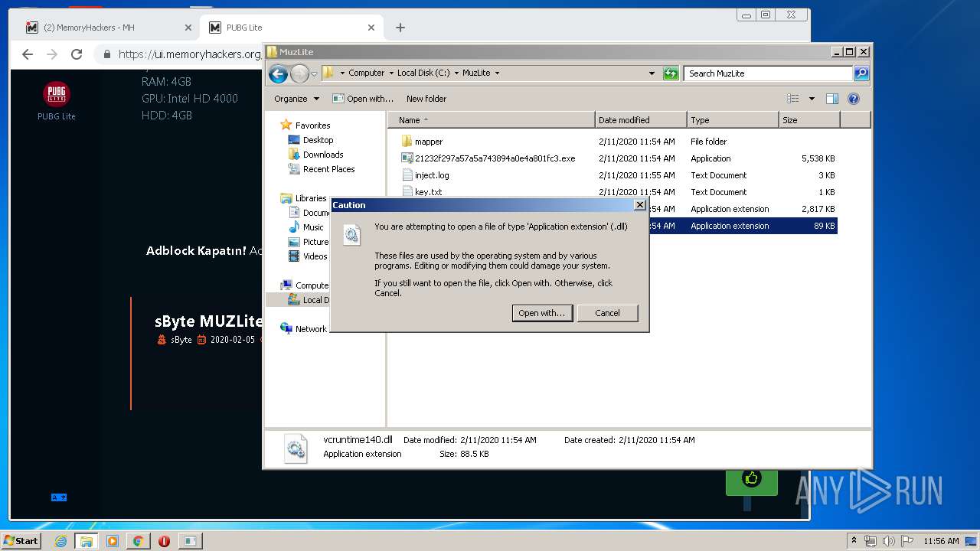Open the address bar history dropdown
The height and width of the screenshot is (551, 980).
click(652, 73)
